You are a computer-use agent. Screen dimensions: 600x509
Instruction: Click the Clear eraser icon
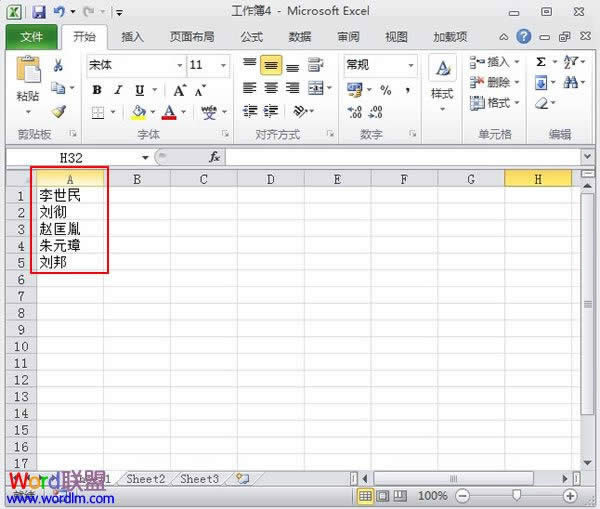542,103
